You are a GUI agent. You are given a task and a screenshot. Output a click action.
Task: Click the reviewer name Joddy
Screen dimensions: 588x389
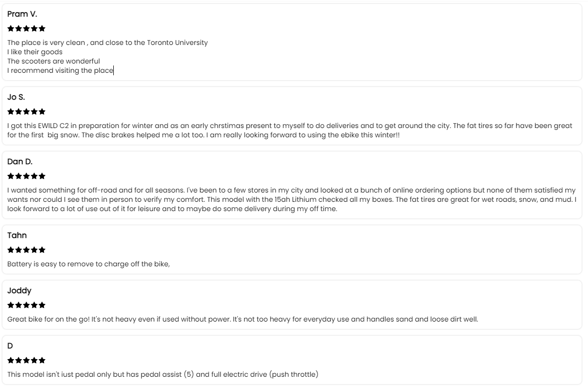pos(19,291)
